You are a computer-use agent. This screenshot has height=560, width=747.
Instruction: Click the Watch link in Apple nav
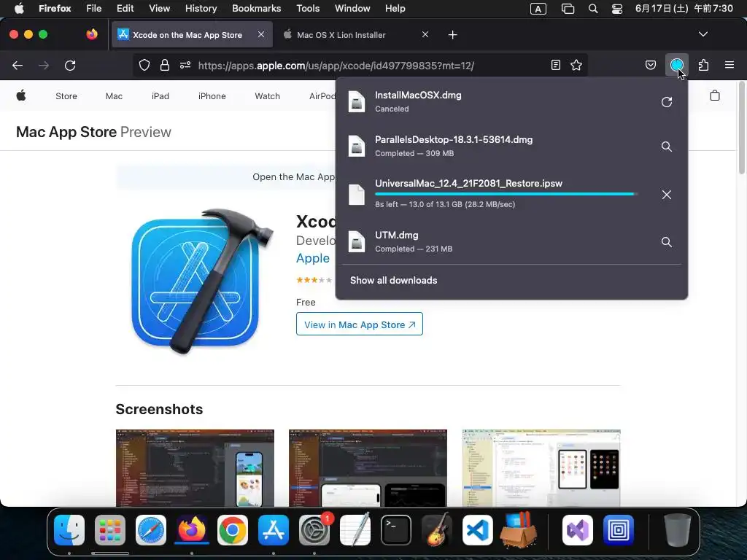coord(267,96)
